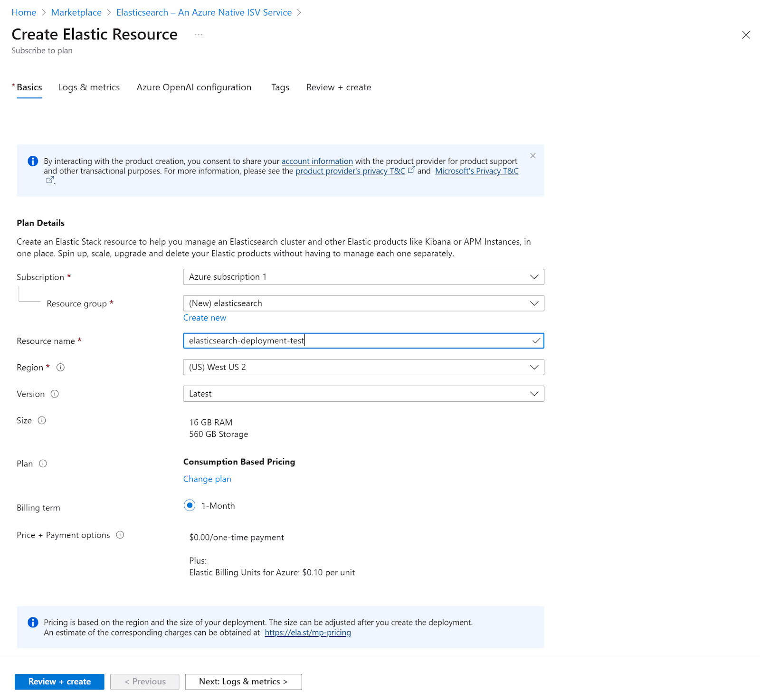The image size is (760, 700).
Task: Click the info icon in the pricing notice
Action: (x=33, y=622)
